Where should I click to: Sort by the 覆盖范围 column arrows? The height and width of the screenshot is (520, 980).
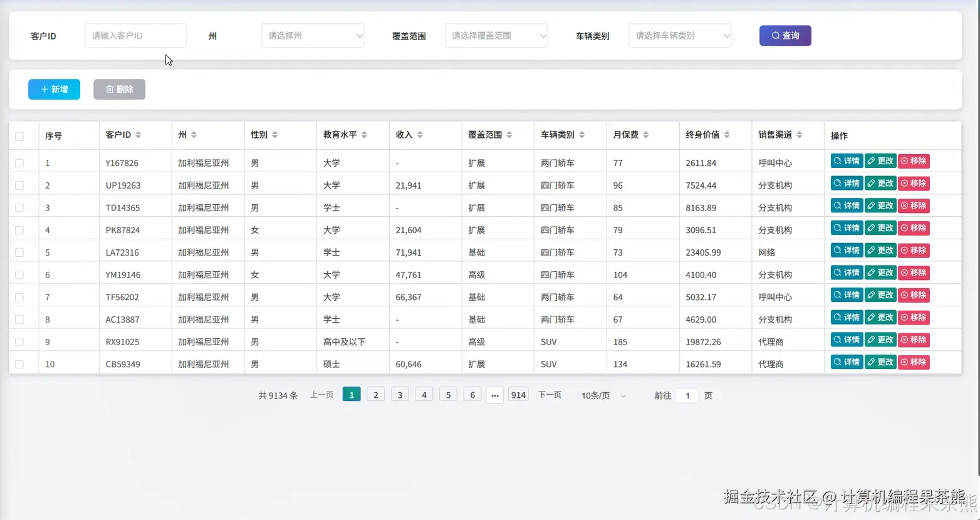click(x=509, y=135)
